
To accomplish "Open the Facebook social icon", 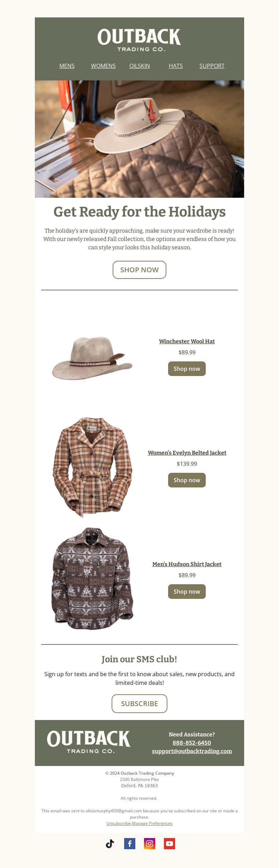I will click(x=130, y=844).
